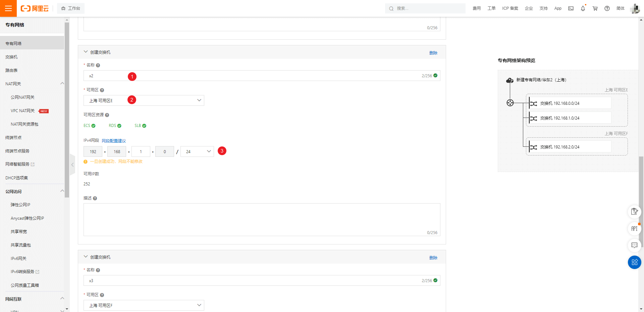Open 共享带宽 page
644x312 pixels.
click(x=19, y=231)
